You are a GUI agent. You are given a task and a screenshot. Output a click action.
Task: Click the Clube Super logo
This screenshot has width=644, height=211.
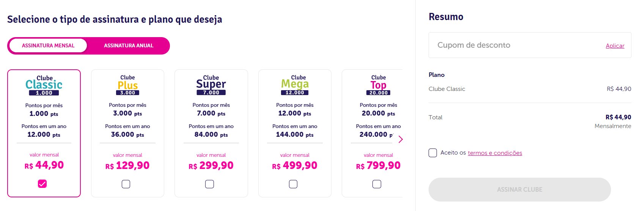(211, 85)
